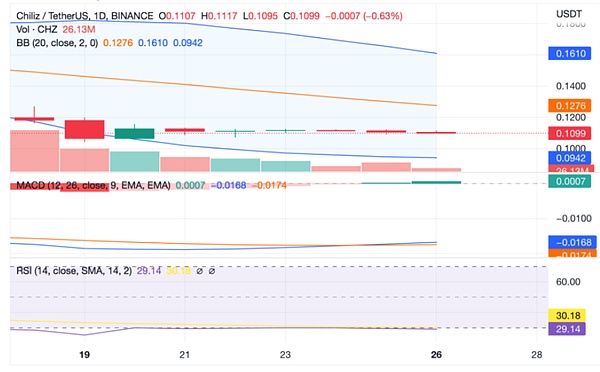Screen dimensions: 600x372
Task: Select the red 0.1099 current price label
Action: point(570,134)
